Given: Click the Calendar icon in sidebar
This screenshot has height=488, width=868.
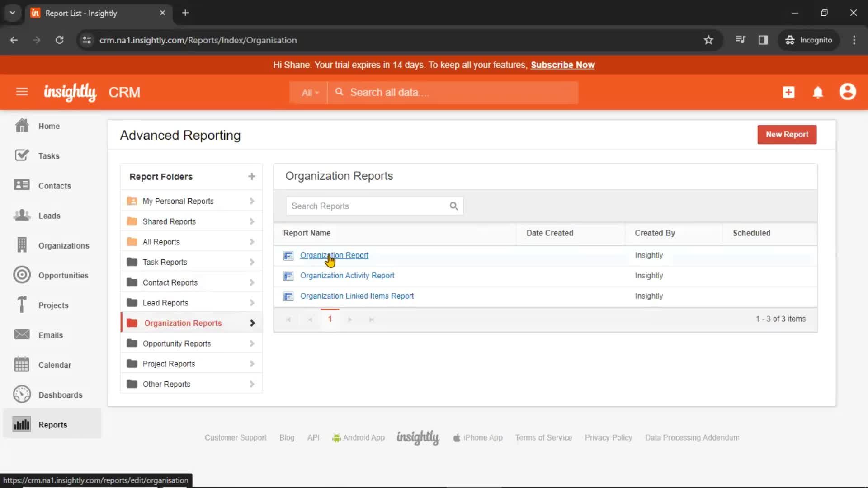Looking at the screenshot, I should click(x=22, y=364).
